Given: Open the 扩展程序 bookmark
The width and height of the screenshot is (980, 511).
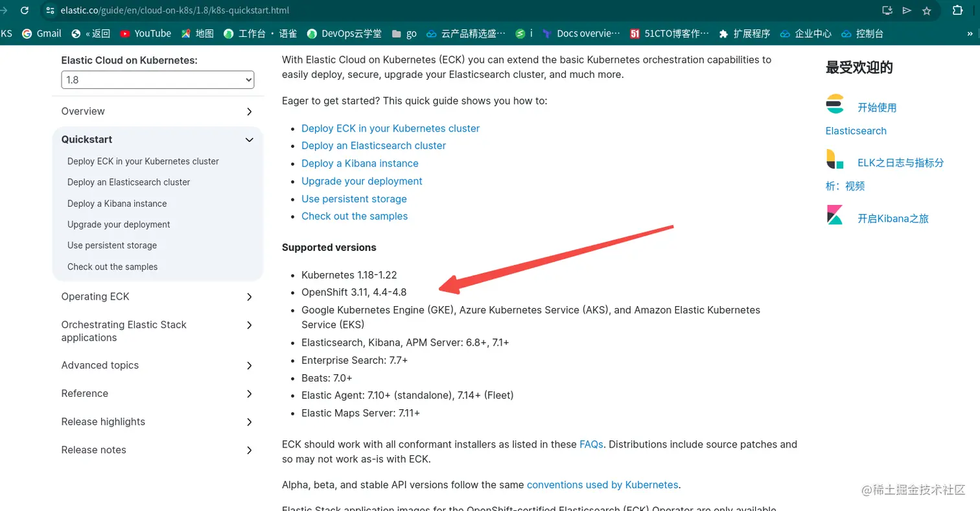Looking at the screenshot, I should 744,34.
